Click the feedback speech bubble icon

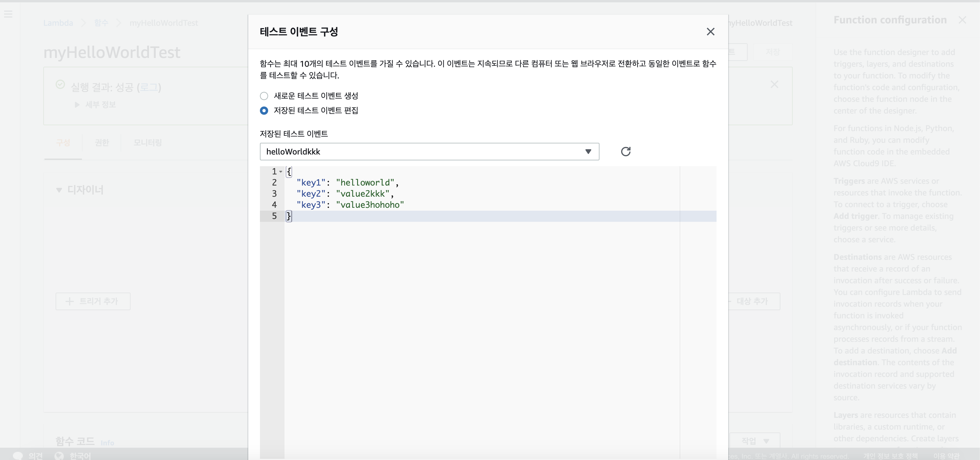[x=18, y=455]
